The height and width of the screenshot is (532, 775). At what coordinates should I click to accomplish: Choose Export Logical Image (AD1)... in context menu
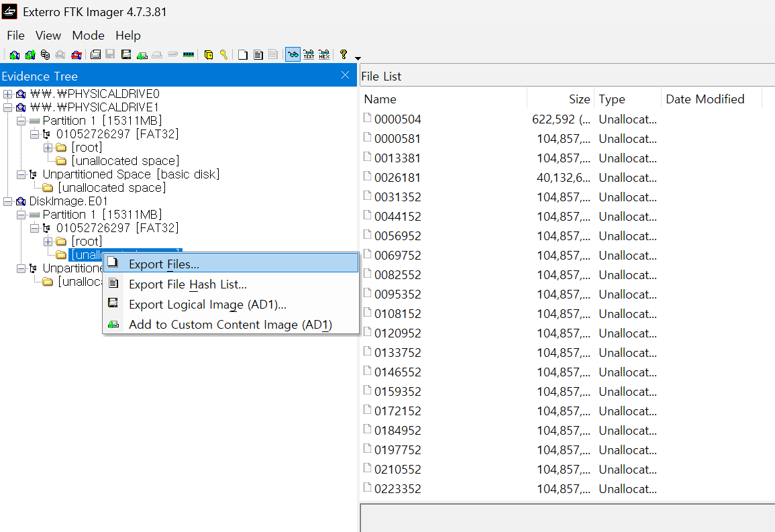[231, 305]
